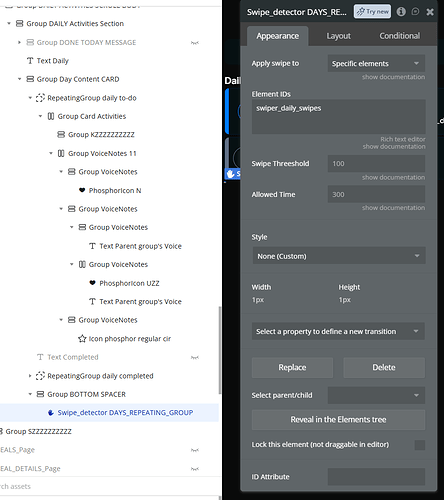Click the elements tree vertical scrollbar
The width and height of the screenshot is (444, 500).
click(x=219, y=350)
